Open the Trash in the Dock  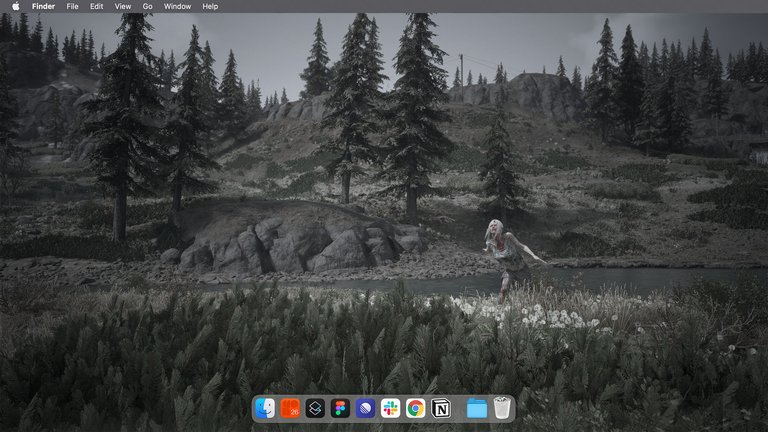click(x=502, y=408)
